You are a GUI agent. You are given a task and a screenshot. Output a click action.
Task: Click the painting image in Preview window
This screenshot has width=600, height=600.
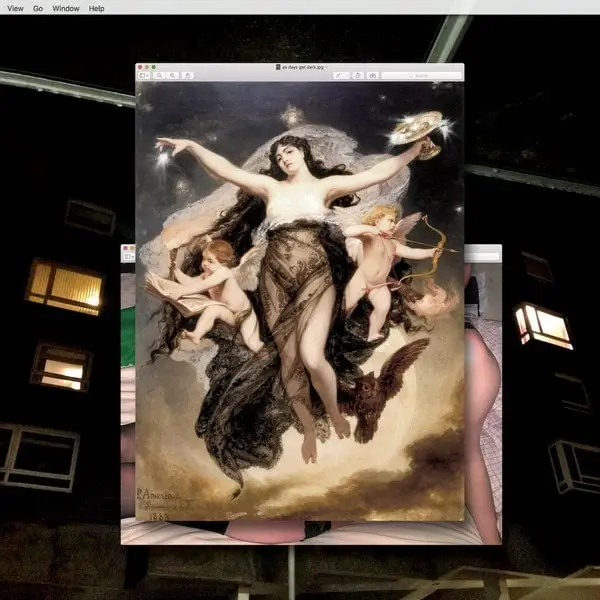pos(300,300)
